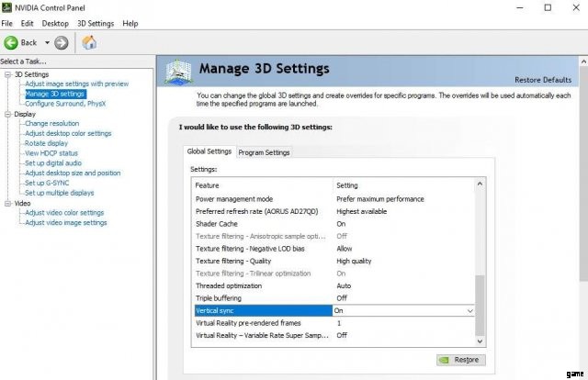Image resolution: width=588 pixels, height=380 pixels.
Task: Open Rotate display task
Action: click(46, 143)
